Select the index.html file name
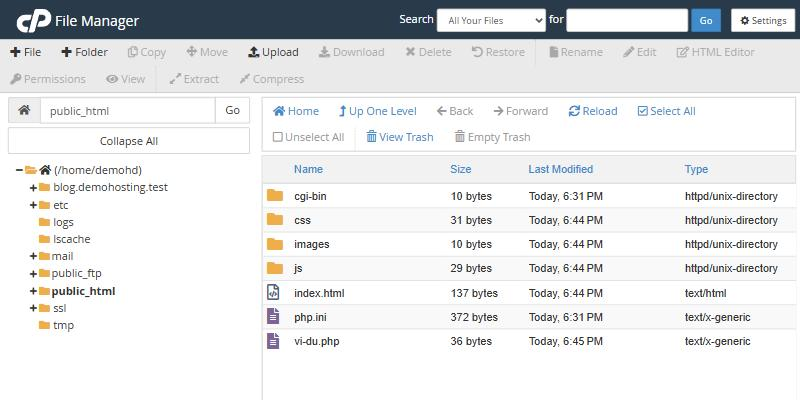This screenshot has height=400, width=800. click(319, 293)
